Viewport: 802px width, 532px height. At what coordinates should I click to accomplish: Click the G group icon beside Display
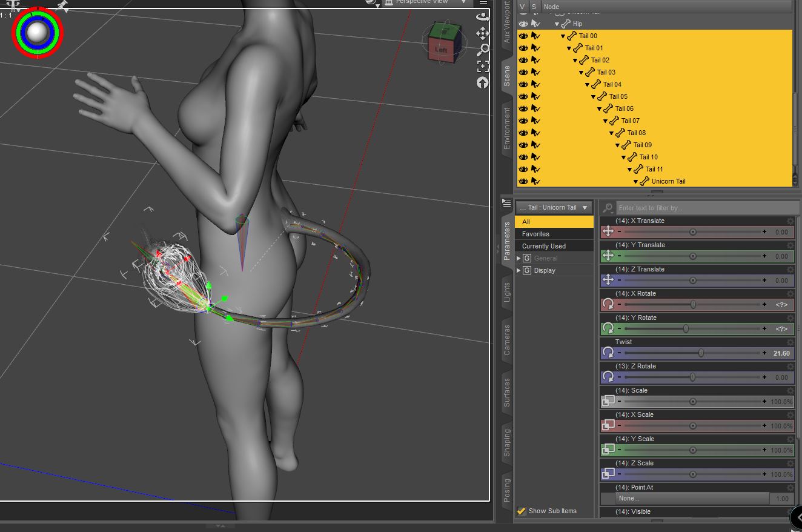(527, 270)
